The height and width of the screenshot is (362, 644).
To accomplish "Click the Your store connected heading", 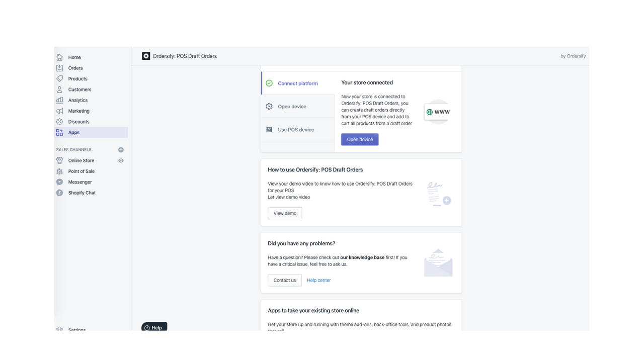I will click(x=367, y=82).
